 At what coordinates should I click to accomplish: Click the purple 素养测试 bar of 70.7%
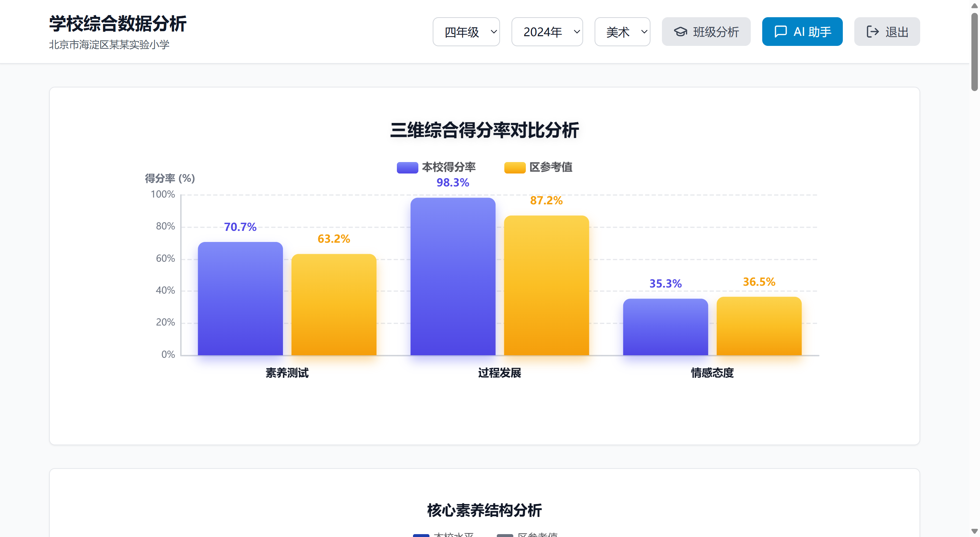click(x=240, y=299)
